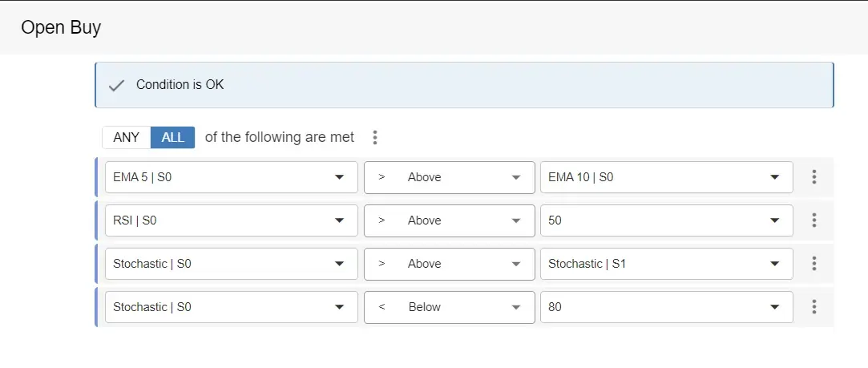Expand the EMA 5 | S0 dropdown
The width and height of the screenshot is (868, 368).
[231, 177]
